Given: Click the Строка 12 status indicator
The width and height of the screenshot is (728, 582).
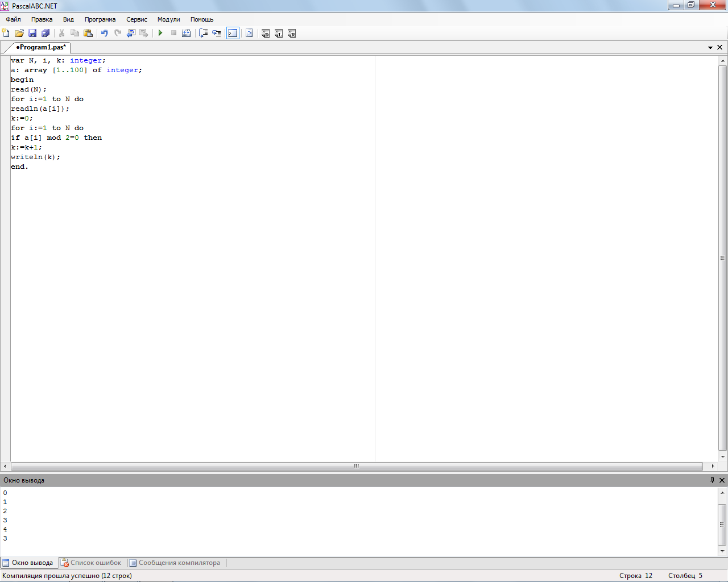Looking at the screenshot, I should click(x=636, y=576).
